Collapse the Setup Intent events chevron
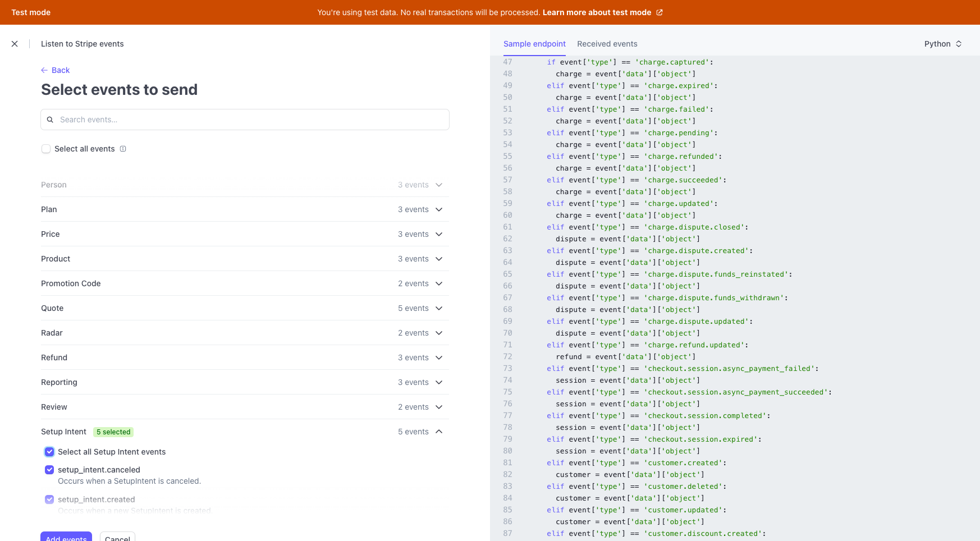The width and height of the screenshot is (980, 541). (439, 432)
